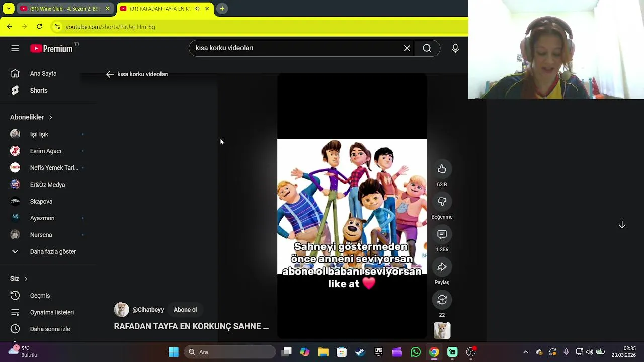This screenshot has width=644, height=362.
Task: Expand Abonelikler section
Action: click(x=31, y=117)
